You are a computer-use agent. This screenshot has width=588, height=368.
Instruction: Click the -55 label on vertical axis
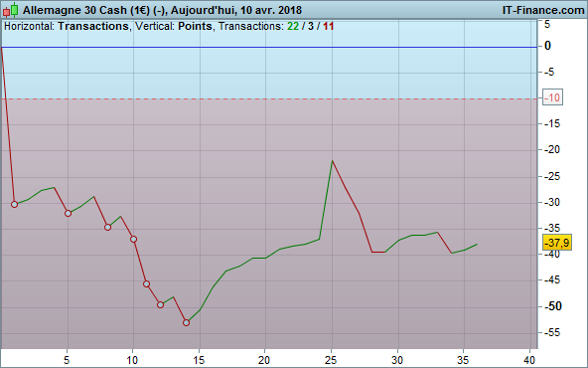(x=552, y=332)
